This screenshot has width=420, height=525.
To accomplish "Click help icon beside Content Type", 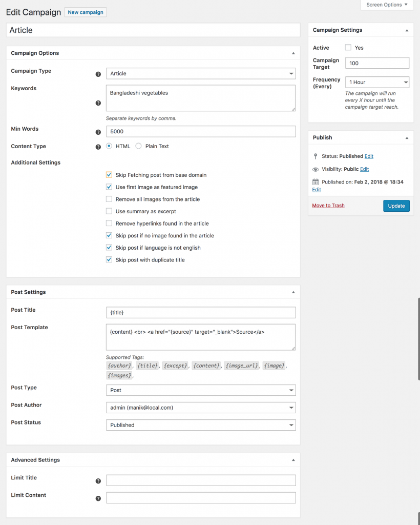I will [x=98, y=147].
